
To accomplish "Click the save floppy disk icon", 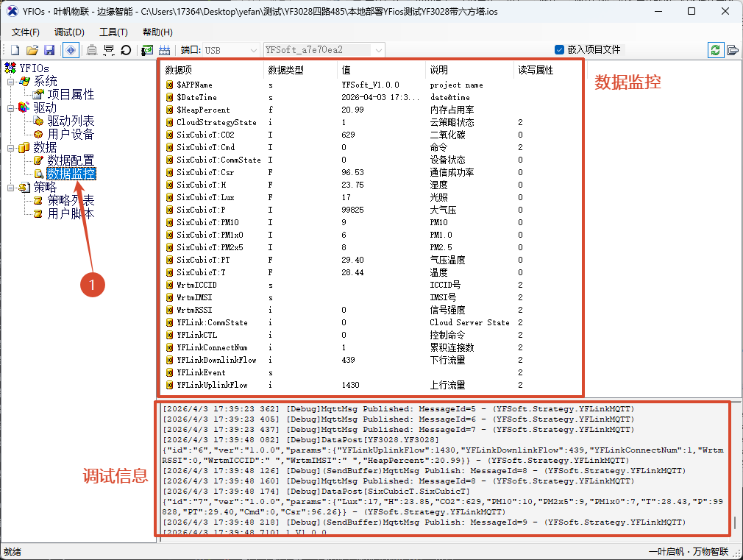I will coord(49,50).
